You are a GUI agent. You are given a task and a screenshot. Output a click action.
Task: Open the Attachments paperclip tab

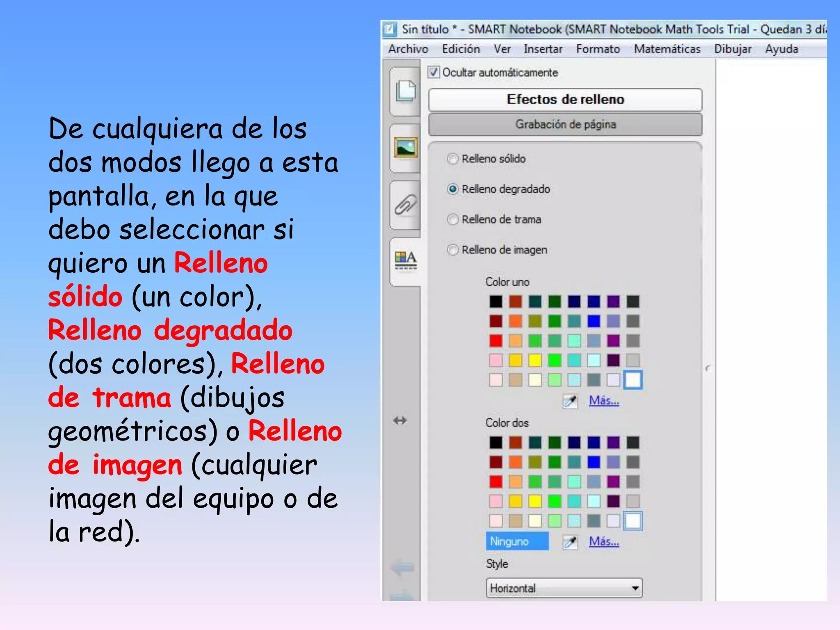click(x=405, y=204)
